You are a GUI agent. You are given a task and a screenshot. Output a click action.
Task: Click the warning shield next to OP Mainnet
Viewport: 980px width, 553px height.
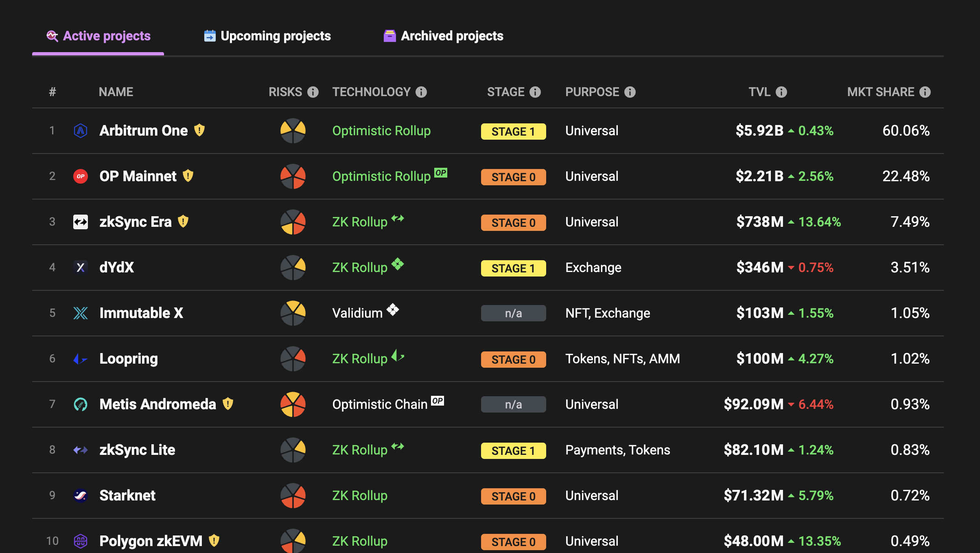[x=188, y=176]
